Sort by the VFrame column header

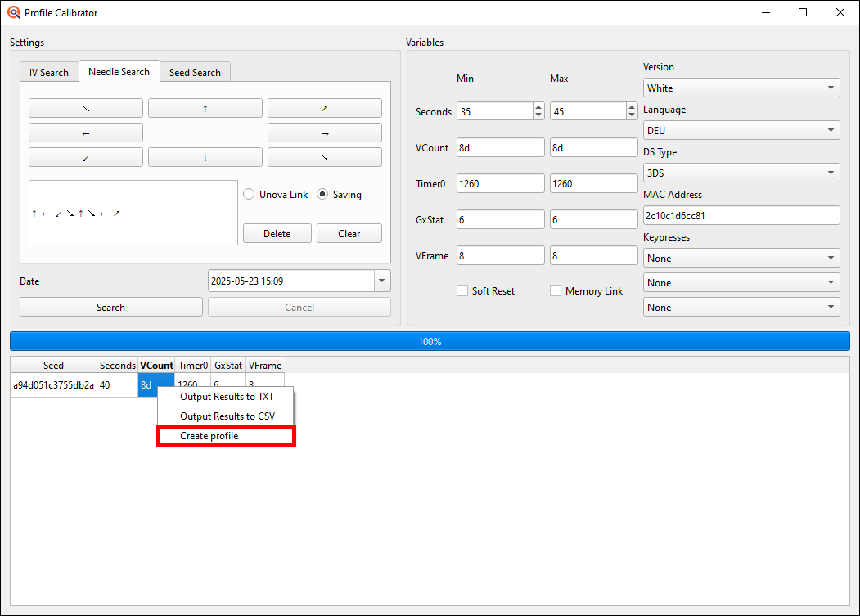click(265, 366)
